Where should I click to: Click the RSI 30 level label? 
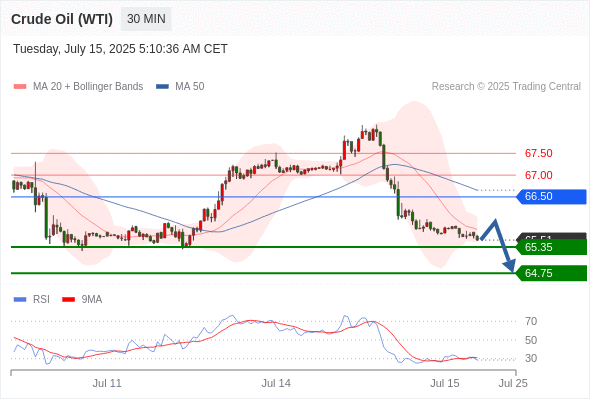point(531,358)
